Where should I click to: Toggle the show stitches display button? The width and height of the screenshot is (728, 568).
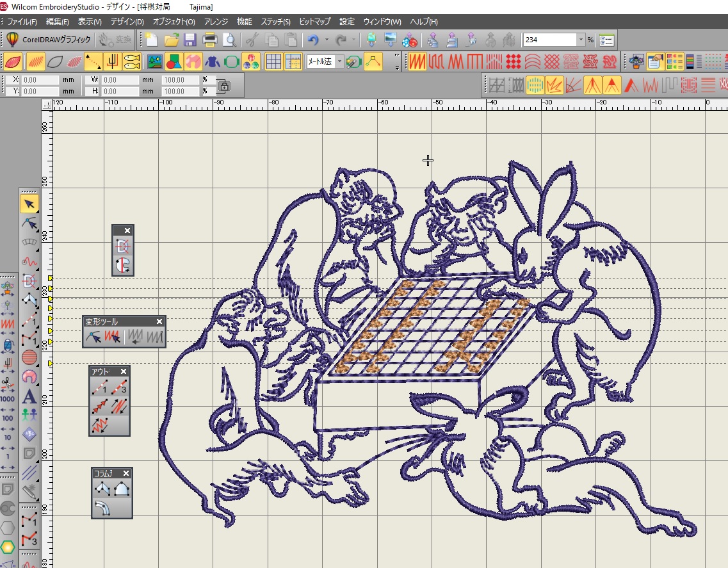35,61
